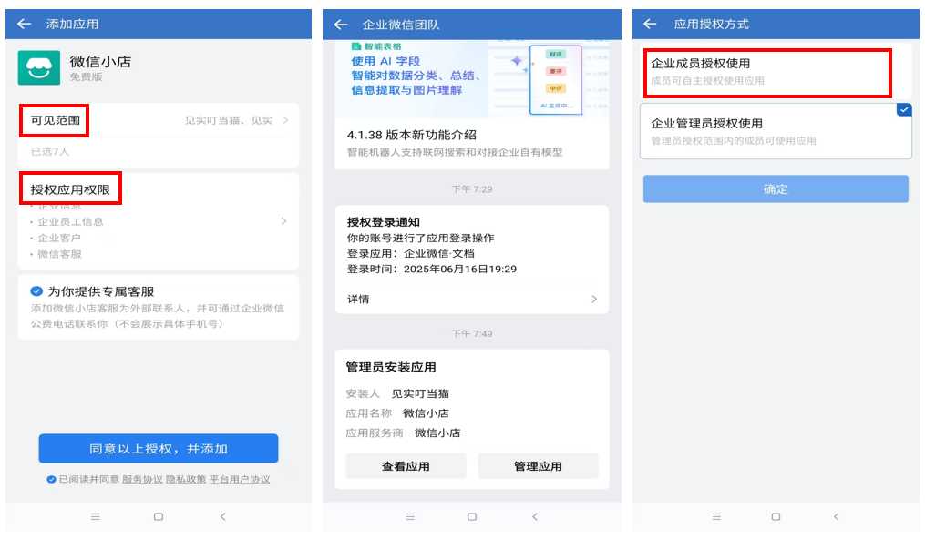Tap the 可见范围 label
The image size is (925, 560).
coord(56,120)
